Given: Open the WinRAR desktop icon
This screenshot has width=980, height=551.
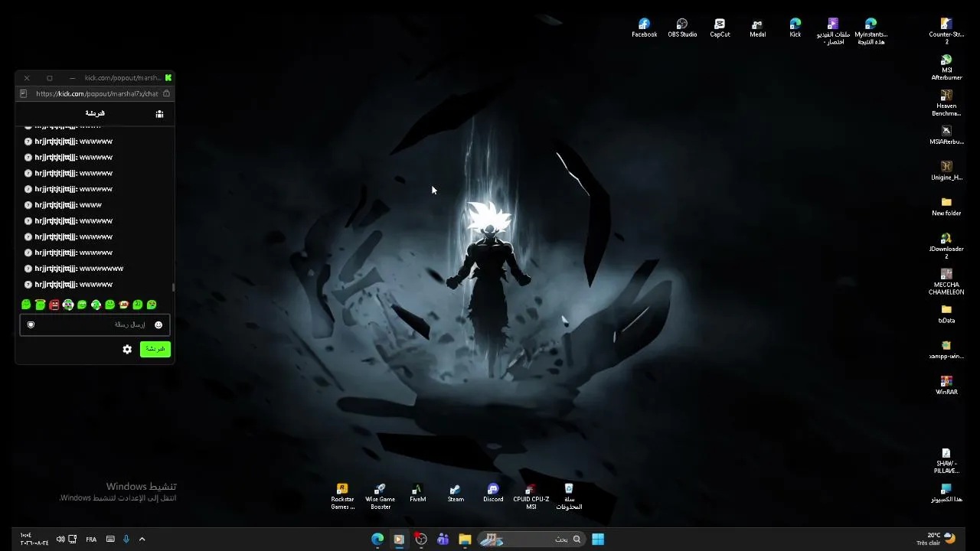Looking at the screenshot, I should point(946,386).
